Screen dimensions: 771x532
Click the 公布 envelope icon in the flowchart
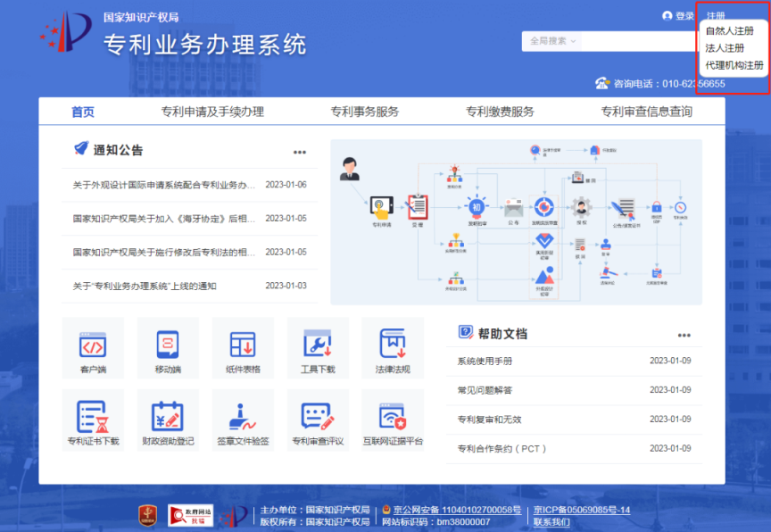point(513,207)
